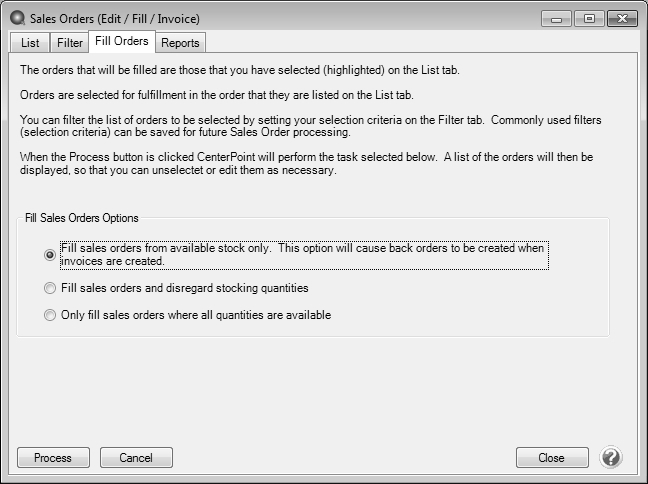This screenshot has width=648, height=484.
Task: Select 'Fill sales orders from available stock only' radio
Action: (x=50, y=255)
